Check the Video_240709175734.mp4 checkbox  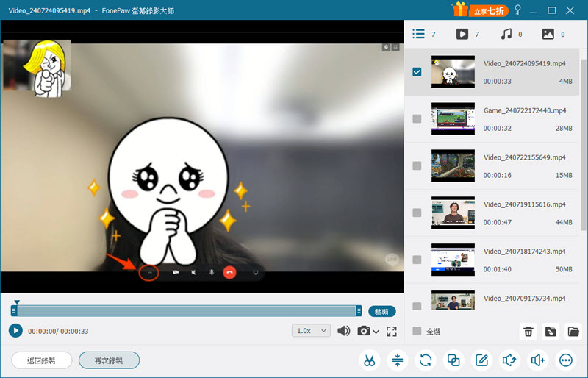[x=417, y=306]
